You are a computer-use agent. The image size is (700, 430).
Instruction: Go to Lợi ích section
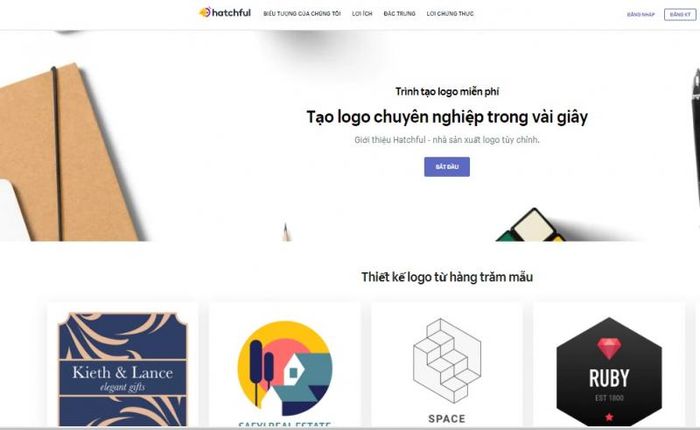coord(362,14)
